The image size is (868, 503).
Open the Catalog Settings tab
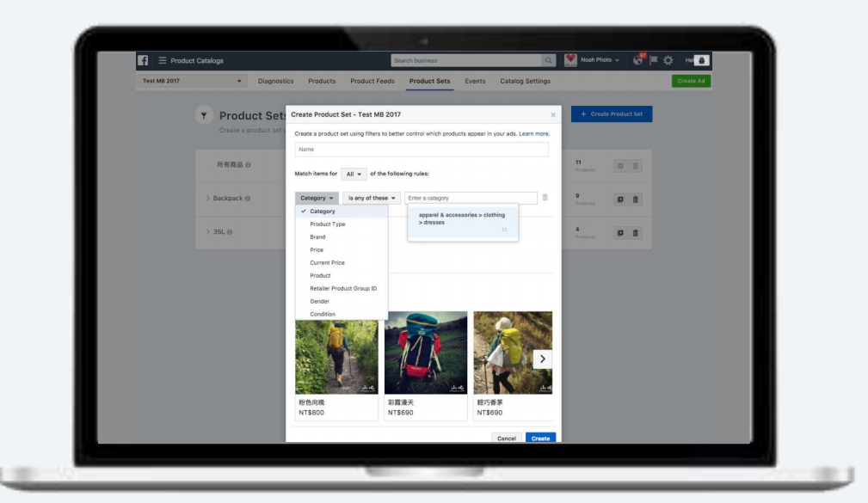[526, 81]
